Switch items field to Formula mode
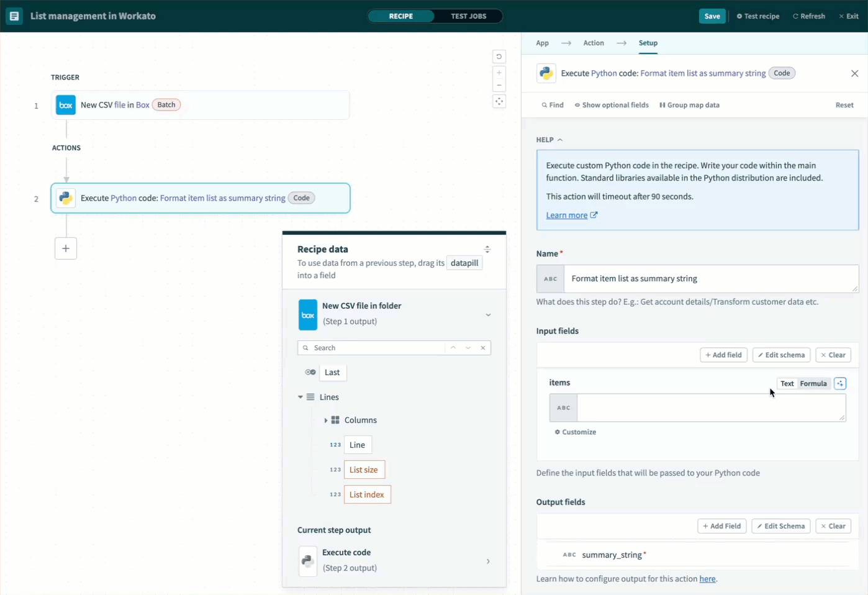The image size is (868, 595). click(813, 384)
